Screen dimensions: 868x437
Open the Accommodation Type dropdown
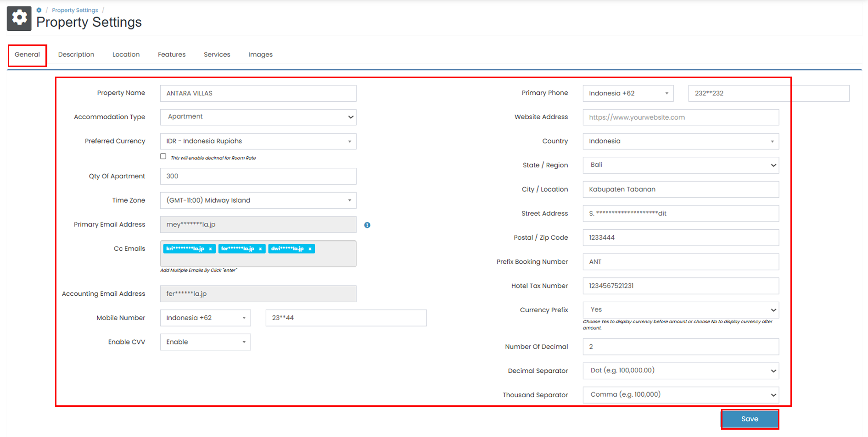pyautogui.click(x=258, y=117)
